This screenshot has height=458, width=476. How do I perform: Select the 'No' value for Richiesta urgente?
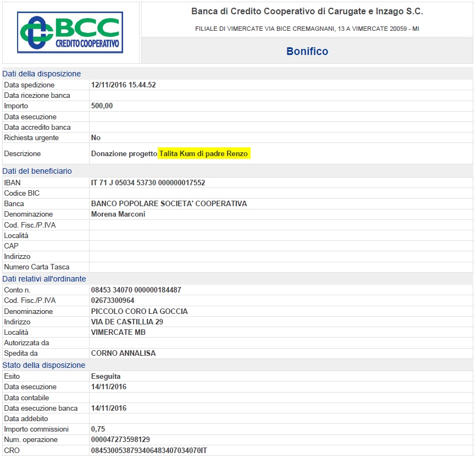pos(96,137)
